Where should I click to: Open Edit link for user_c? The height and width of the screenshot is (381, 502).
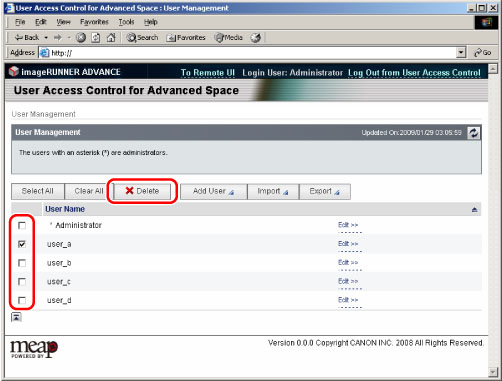pyautogui.click(x=348, y=281)
